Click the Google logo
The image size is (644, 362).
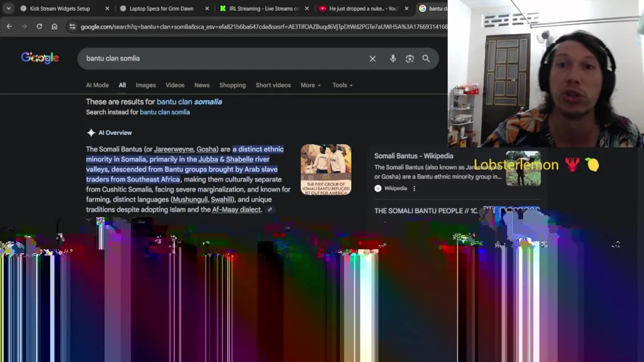pyautogui.click(x=40, y=58)
